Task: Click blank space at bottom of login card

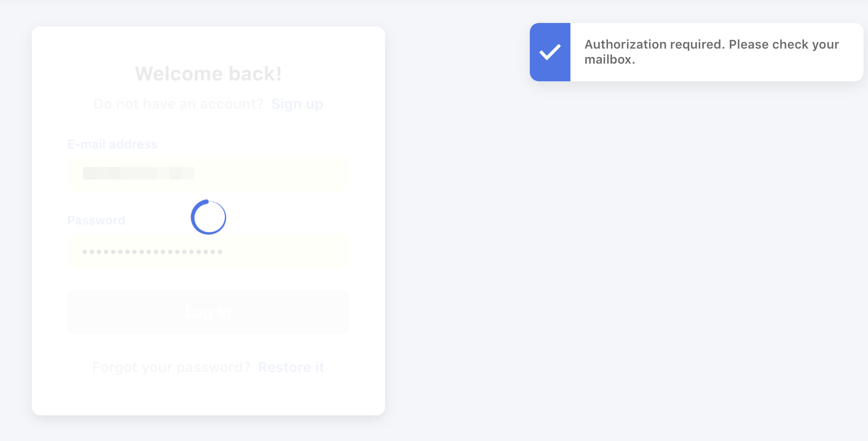Action: point(208,396)
